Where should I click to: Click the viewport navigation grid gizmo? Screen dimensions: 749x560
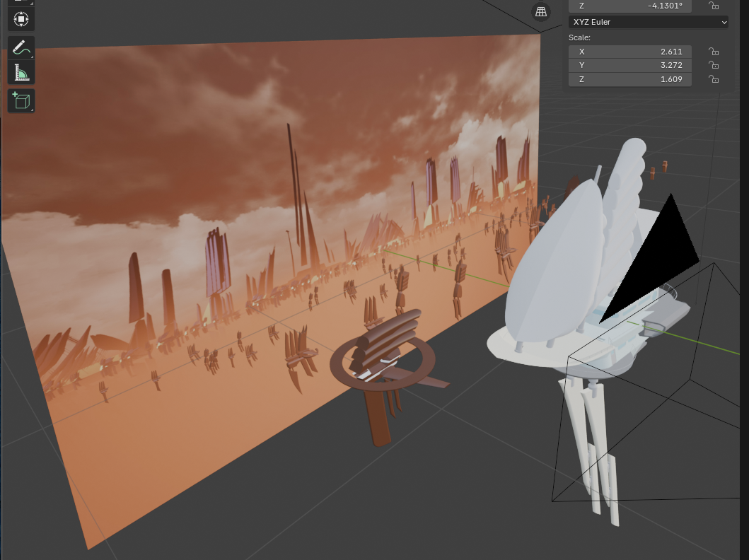tap(540, 11)
